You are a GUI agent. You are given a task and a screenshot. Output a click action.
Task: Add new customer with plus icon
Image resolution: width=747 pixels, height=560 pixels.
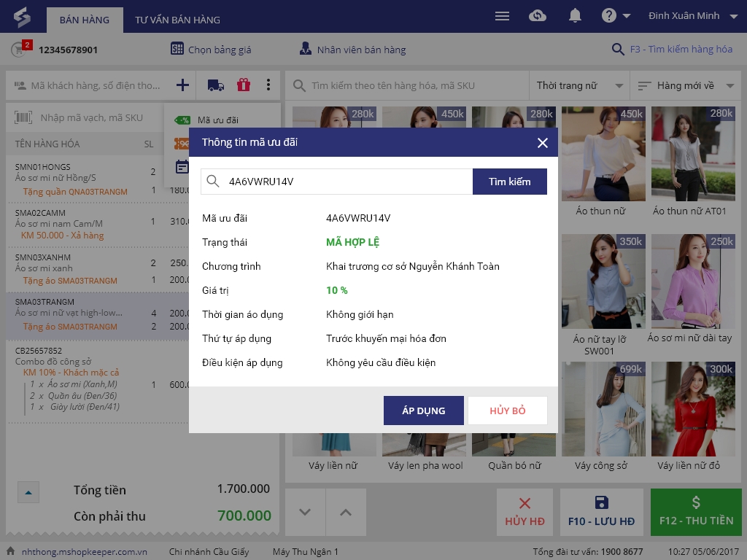pos(182,85)
